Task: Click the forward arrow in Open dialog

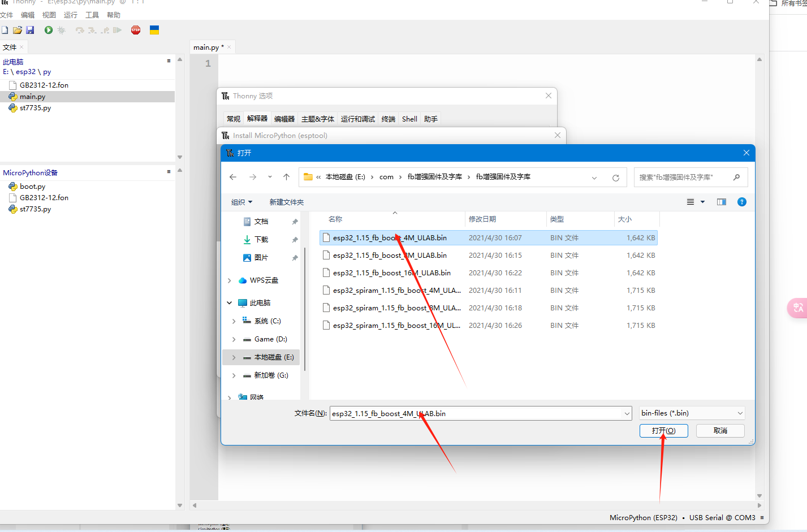Action: (253, 177)
